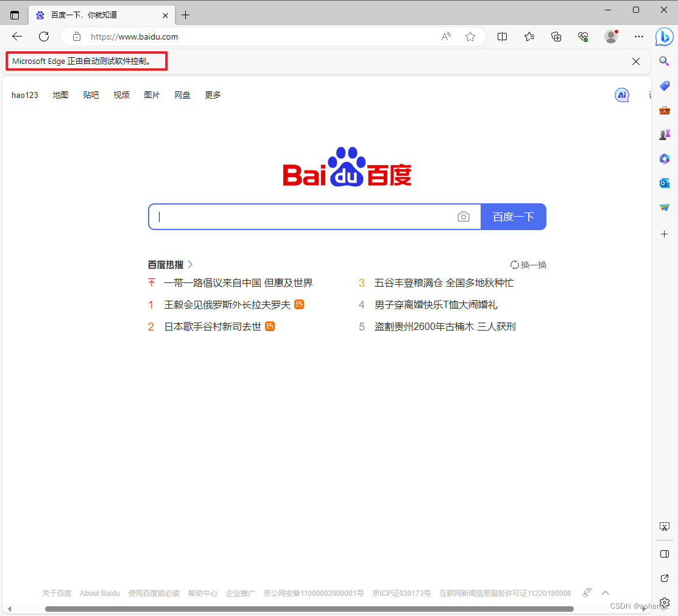Open the Baidu AI assistant icon
The height and width of the screenshot is (616, 678).
click(622, 95)
